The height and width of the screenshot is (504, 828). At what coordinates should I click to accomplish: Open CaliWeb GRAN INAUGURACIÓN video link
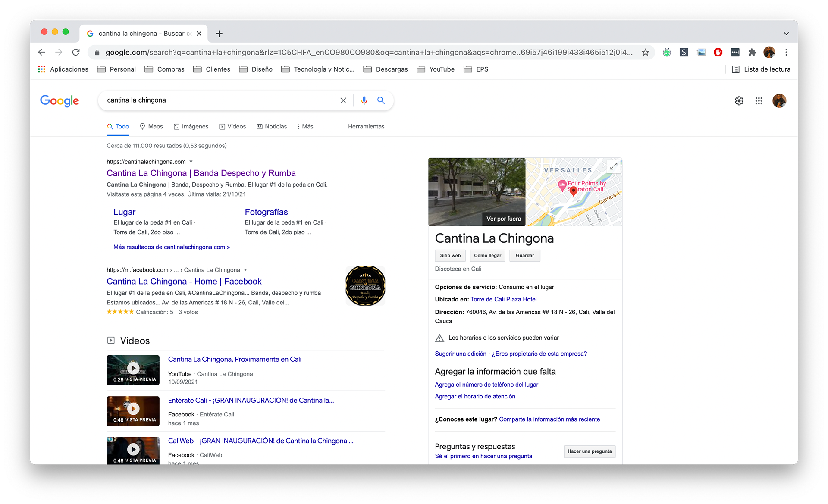tap(260, 441)
